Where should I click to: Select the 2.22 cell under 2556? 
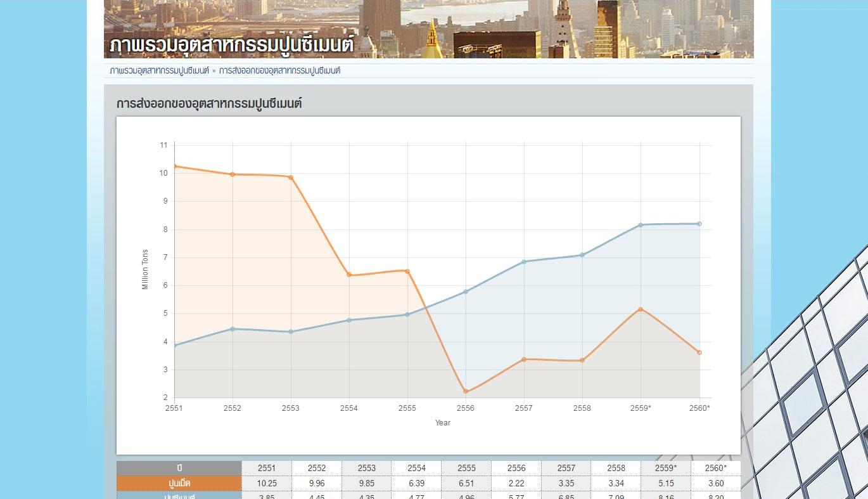pos(516,483)
